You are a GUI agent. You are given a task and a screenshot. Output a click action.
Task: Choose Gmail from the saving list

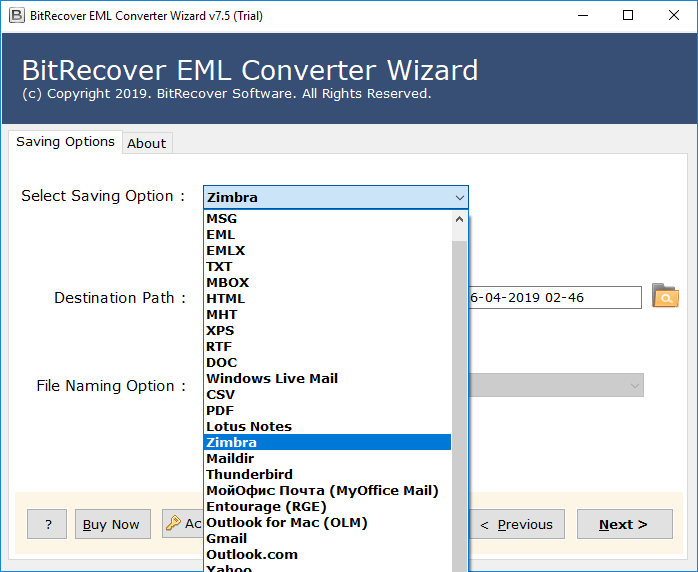coord(328,539)
